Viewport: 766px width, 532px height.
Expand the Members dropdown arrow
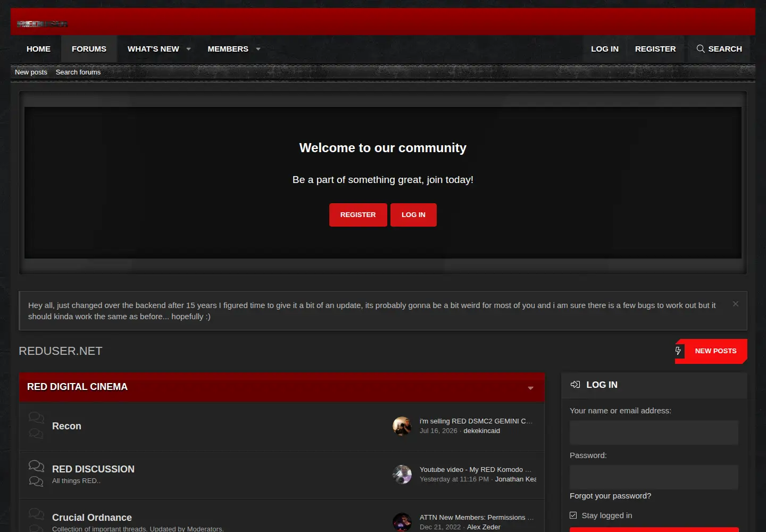(258, 49)
